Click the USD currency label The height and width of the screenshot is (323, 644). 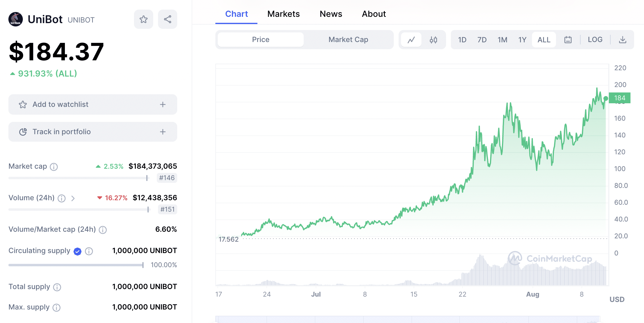[x=617, y=300]
